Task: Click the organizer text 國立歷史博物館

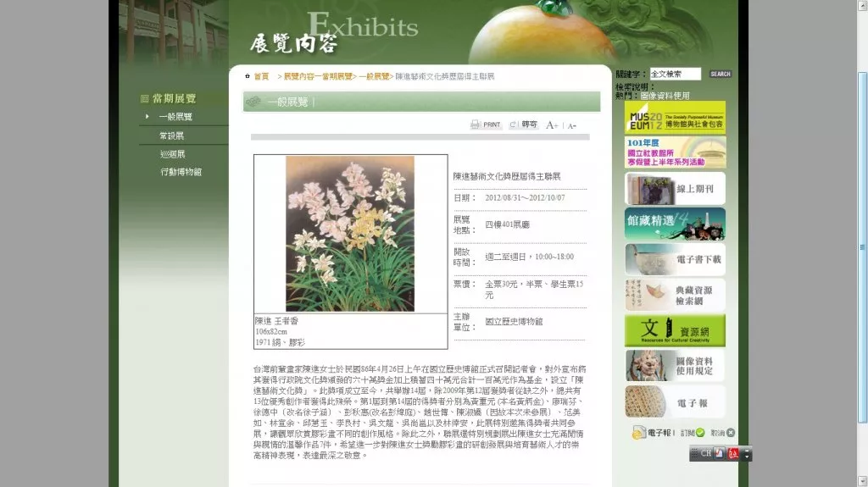Action: [x=514, y=322]
